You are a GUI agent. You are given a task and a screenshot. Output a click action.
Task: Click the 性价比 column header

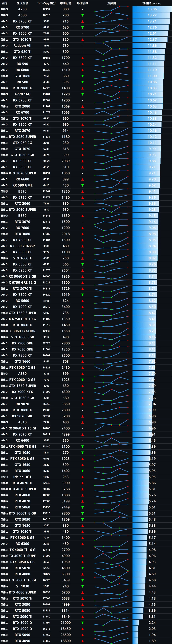tap(152, 3)
